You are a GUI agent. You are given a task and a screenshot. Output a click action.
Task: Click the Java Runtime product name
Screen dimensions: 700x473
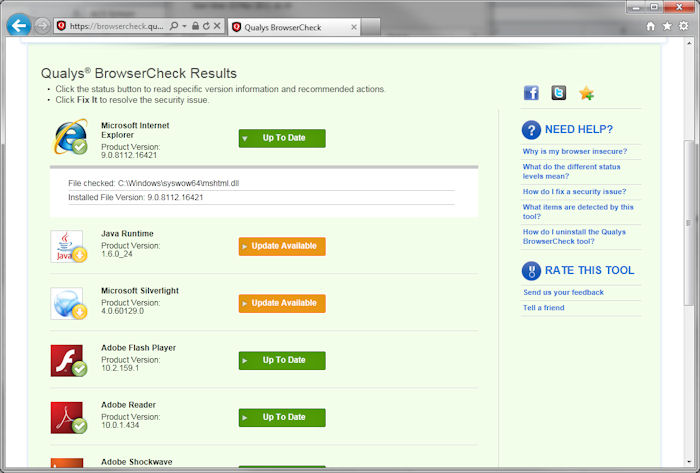(127, 233)
